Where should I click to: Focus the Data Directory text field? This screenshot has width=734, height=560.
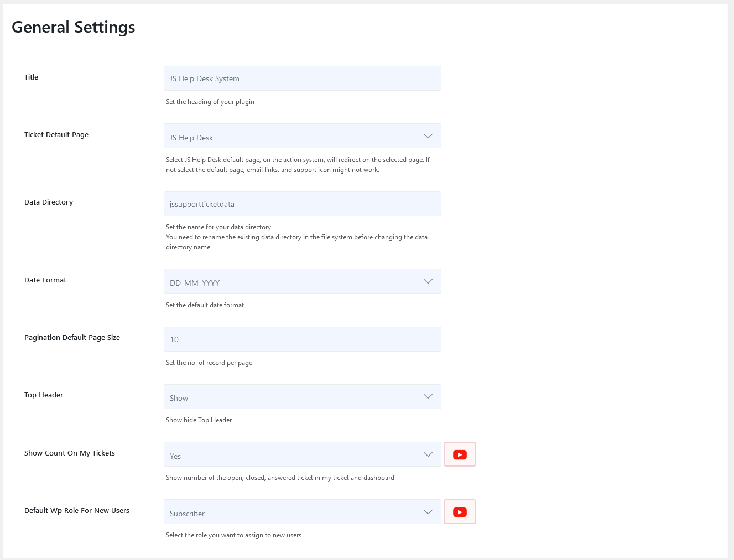coord(302,204)
